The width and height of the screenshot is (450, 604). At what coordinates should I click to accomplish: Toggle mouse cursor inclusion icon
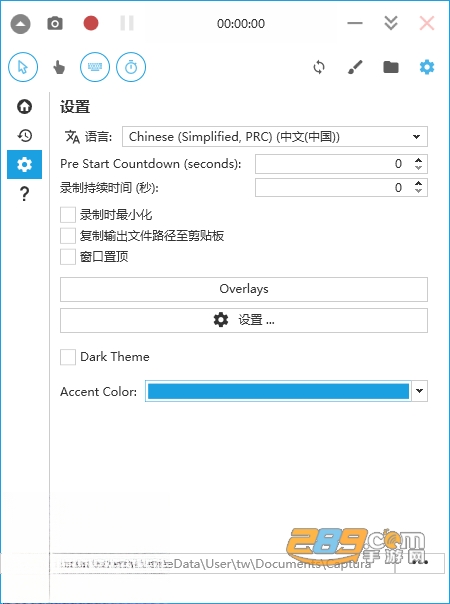[23, 67]
